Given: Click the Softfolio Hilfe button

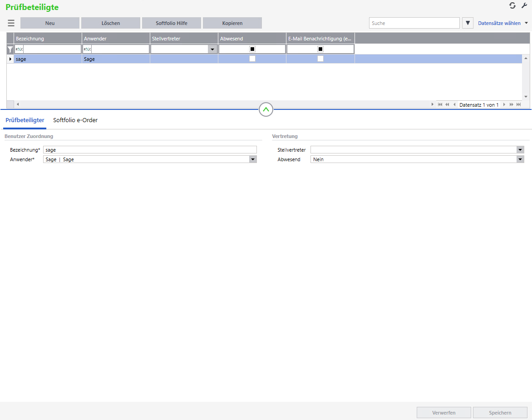Looking at the screenshot, I should 172,23.
